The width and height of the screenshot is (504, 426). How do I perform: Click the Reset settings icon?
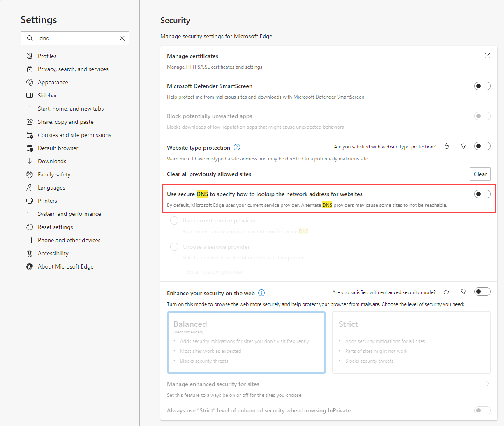point(30,227)
